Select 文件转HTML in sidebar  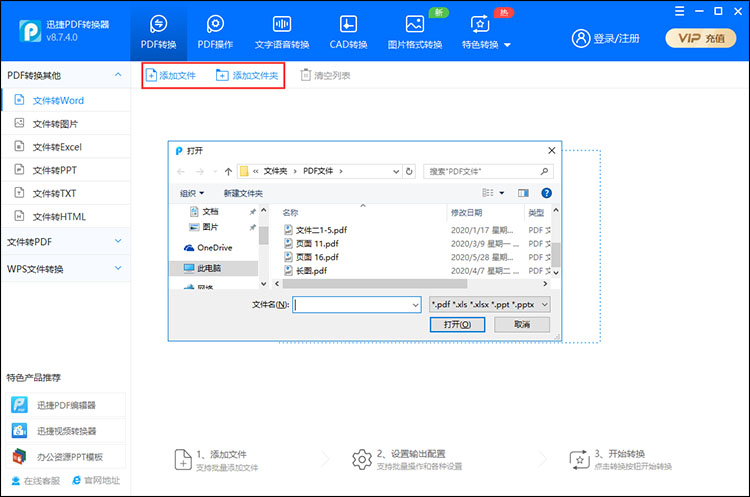coord(66,217)
